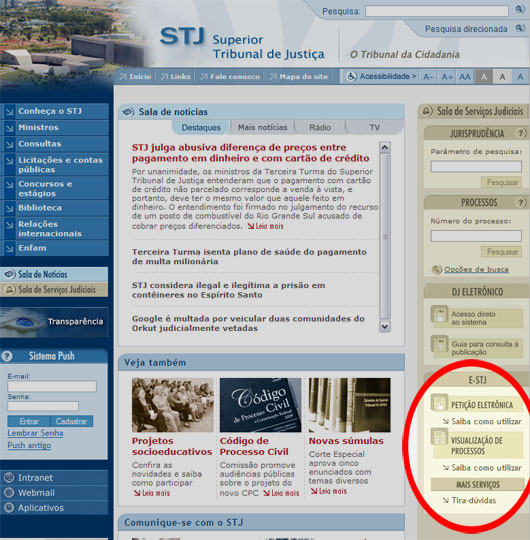530x540 pixels.
Task: Open Mapa do site navigation item
Action: [x=298, y=77]
